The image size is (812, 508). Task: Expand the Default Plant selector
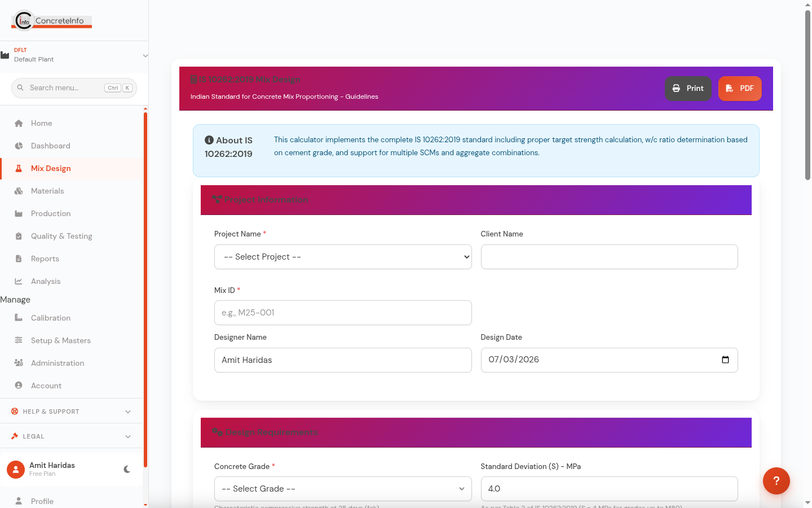tap(74, 55)
